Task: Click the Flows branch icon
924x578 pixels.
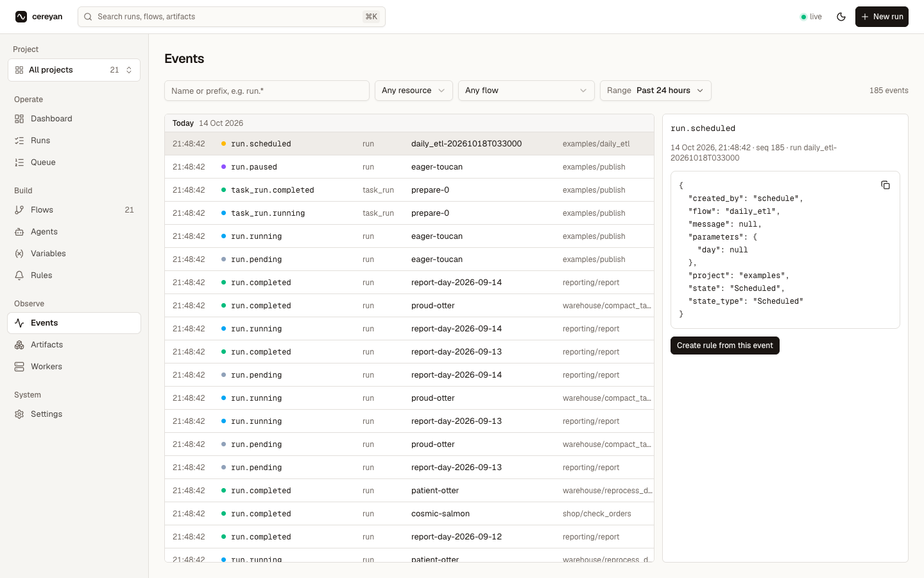Action: (19, 210)
